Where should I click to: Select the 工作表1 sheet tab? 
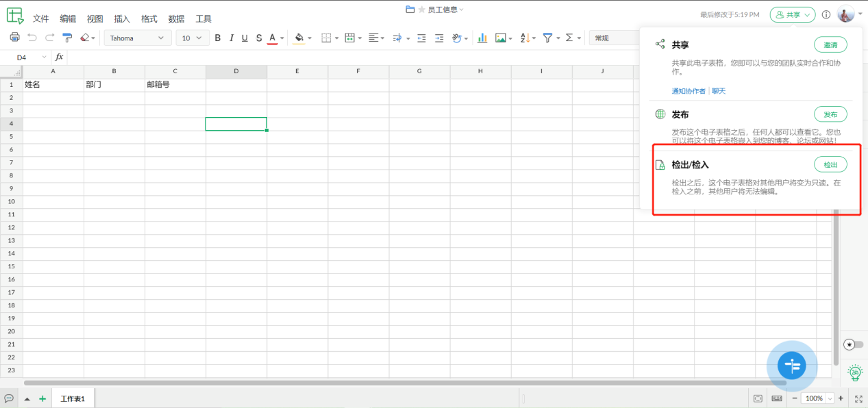pyautogui.click(x=73, y=398)
